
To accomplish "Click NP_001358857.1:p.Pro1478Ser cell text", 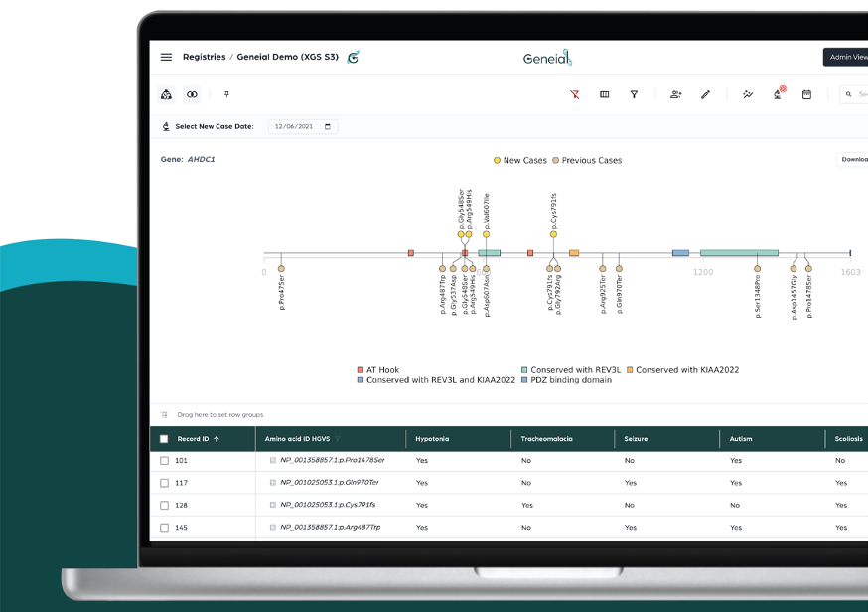I will (x=332, y=460).
